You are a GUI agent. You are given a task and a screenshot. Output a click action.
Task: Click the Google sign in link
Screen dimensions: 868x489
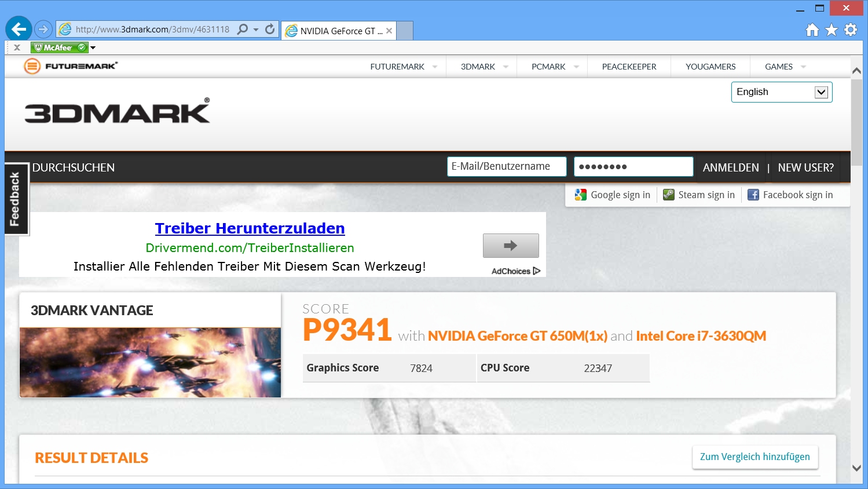[620, 195]
